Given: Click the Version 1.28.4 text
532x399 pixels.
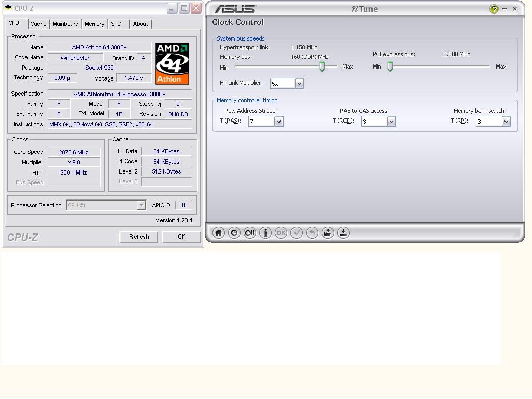Looking at the screenshot, I should click(174, 220).
